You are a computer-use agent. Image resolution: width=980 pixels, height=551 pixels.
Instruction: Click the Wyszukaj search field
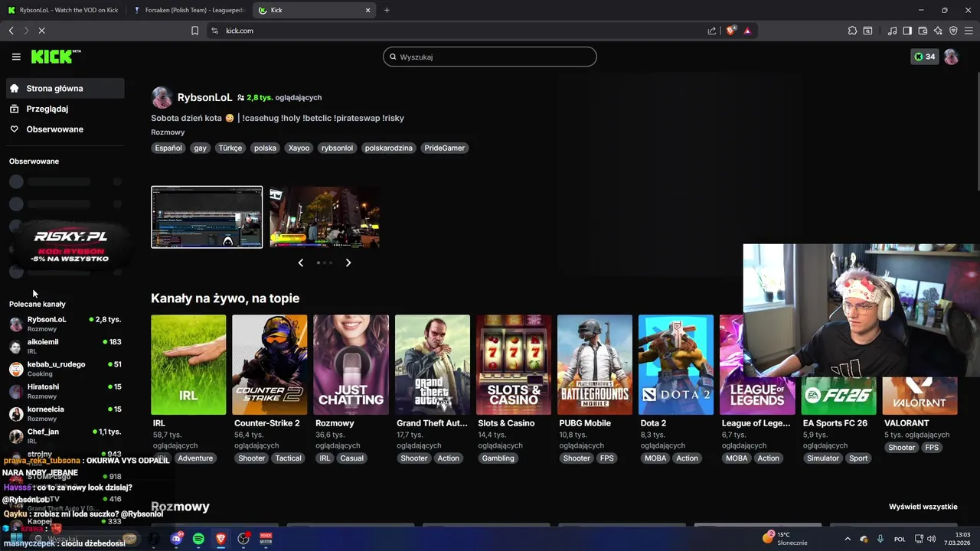point(490,57)
